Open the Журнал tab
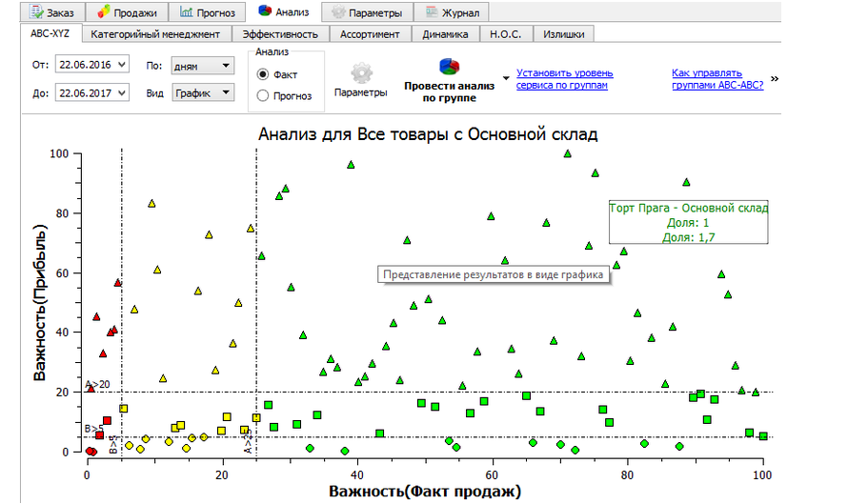This screenshot has width=868, height=504. (x=453, y=12)
